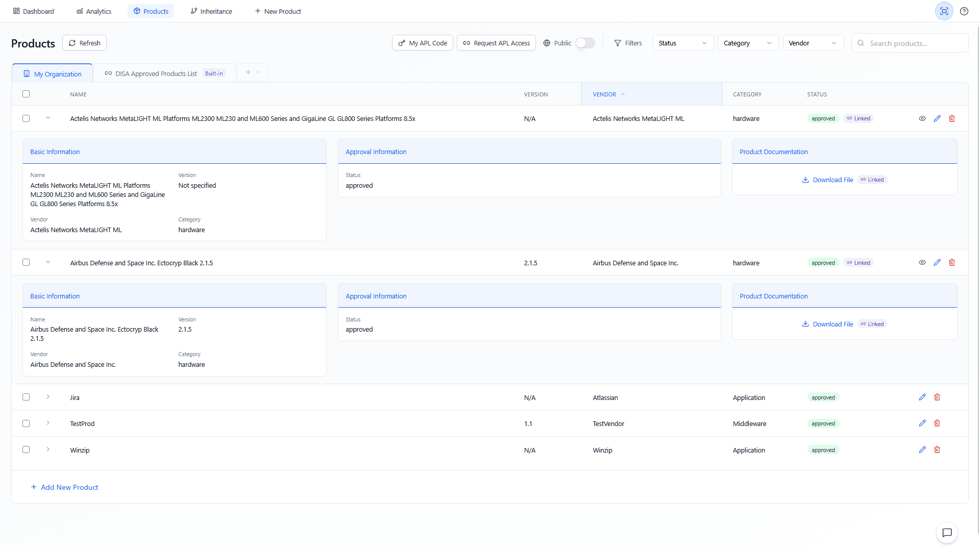Image resolution: width=980 pixels, height=551 pixels.
Task: Expand the TestProd row details
Action: [48, 423]
